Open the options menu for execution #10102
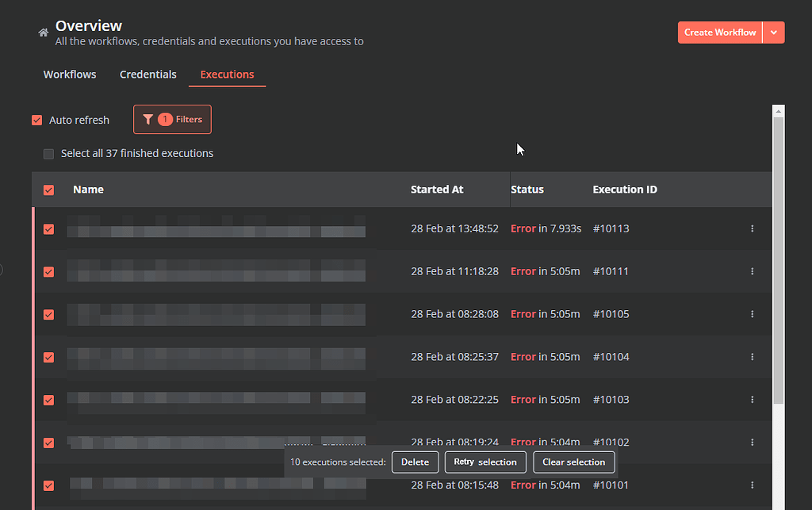Screen dimensions: 812x510 (x=752, y=442)
